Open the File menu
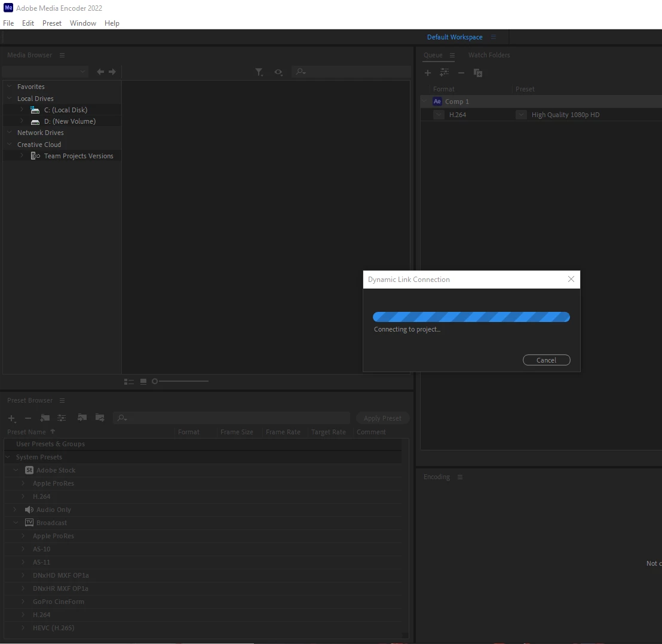The image size is (662, 644). 8,23
